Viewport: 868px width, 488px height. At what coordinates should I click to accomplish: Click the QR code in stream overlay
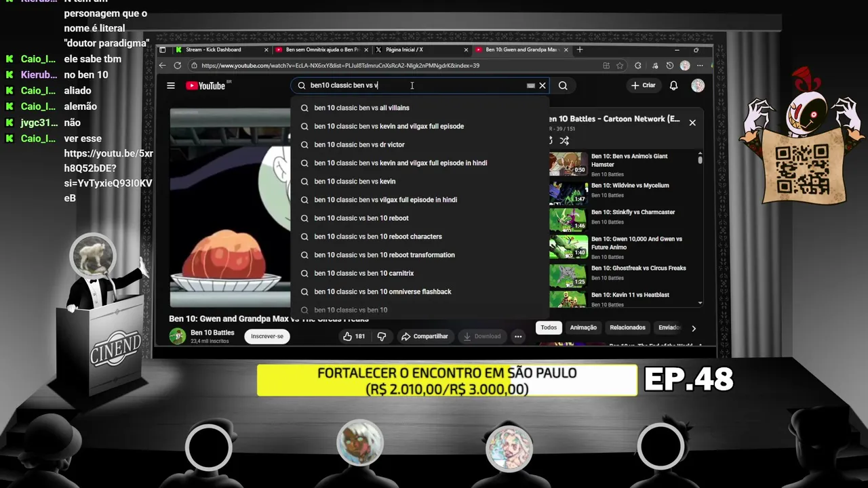tap(802, 169)
